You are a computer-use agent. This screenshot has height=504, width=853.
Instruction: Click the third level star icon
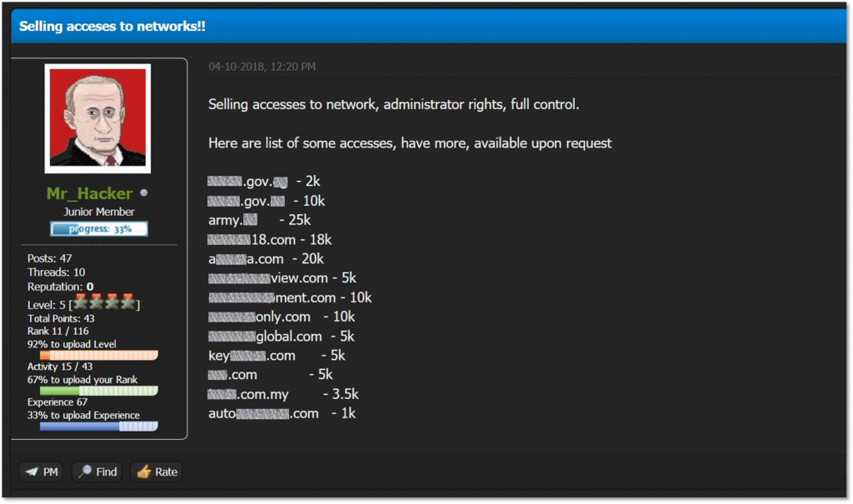pyautogui.click(x=112, y=303)
